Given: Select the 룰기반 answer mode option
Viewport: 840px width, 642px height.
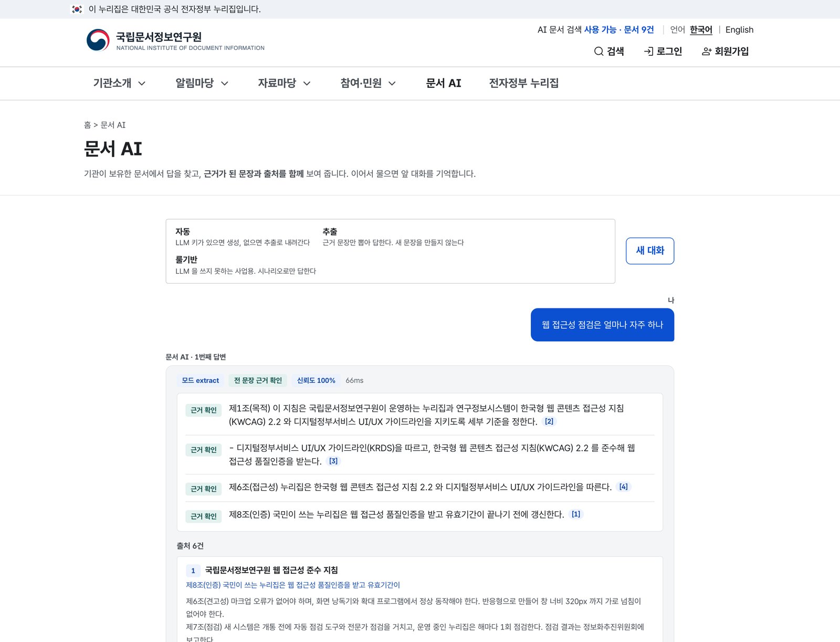Looking at the screenshot, I should [246, 265].
